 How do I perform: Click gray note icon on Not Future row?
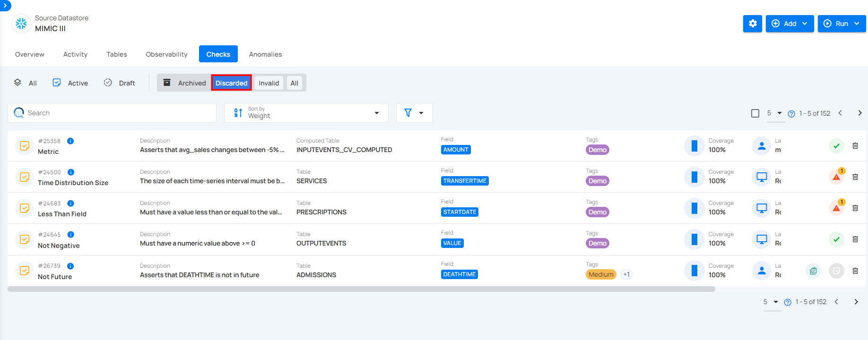coord(836,271)
